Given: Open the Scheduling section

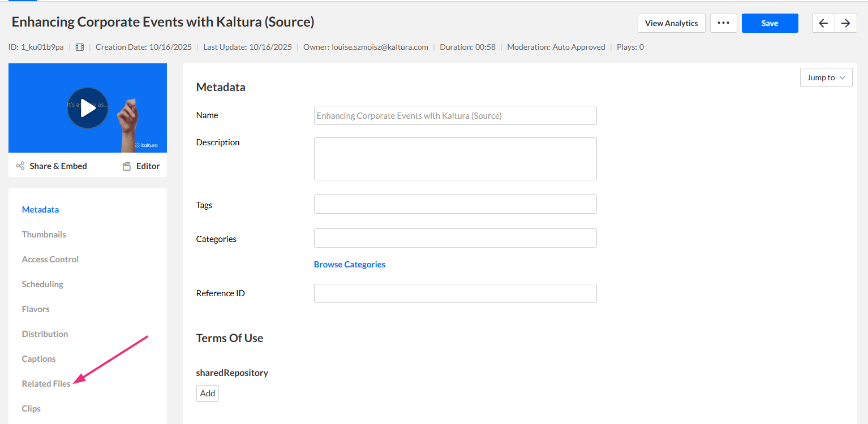Looking at the screenshot, I should click(x=42, y=284).
